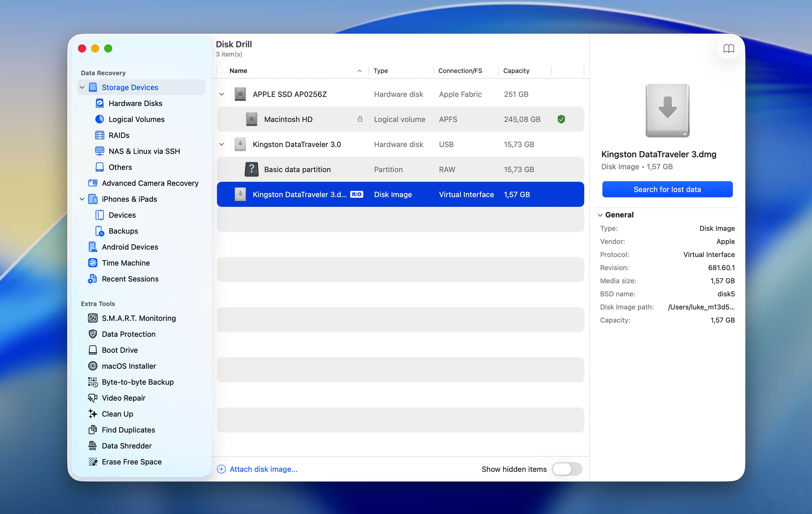Select the Basic data partition row
The height and width of the screenshot is (514, 812).
click(400, 169)
